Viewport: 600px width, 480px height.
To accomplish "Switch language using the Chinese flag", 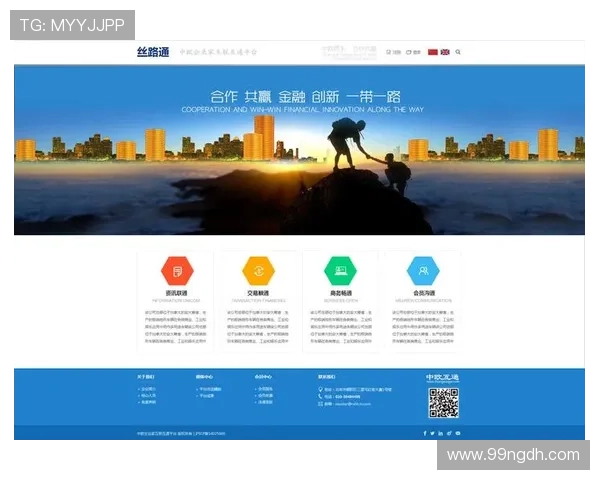I will coord(433,52).
